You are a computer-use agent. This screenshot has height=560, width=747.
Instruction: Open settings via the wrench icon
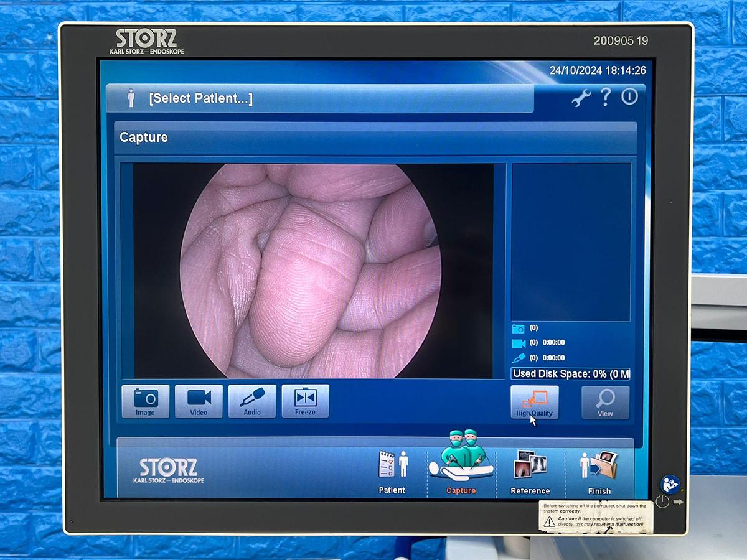click(581, 98)
